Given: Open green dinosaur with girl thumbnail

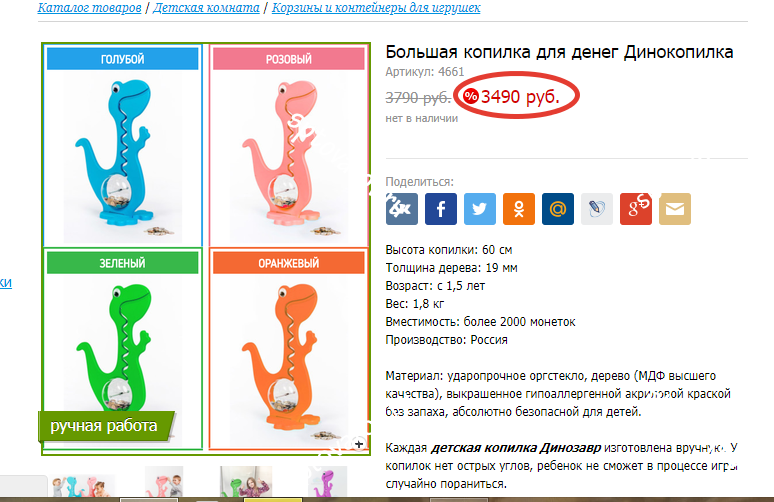Looking at the screenshot, I should (246, 481).
